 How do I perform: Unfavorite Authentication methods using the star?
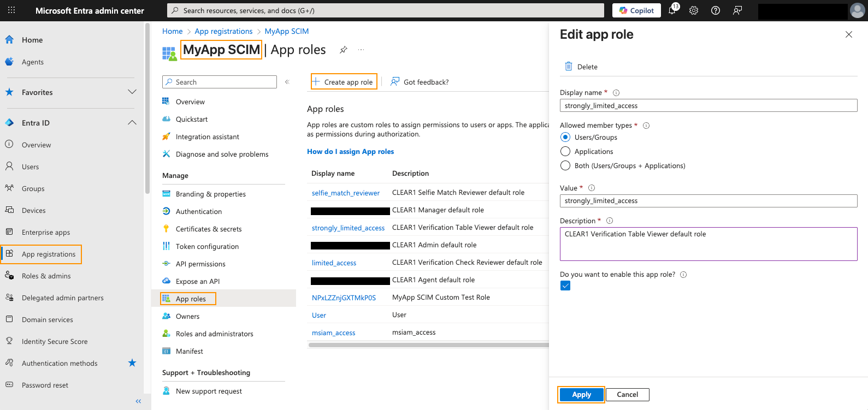tap(132, 363)
